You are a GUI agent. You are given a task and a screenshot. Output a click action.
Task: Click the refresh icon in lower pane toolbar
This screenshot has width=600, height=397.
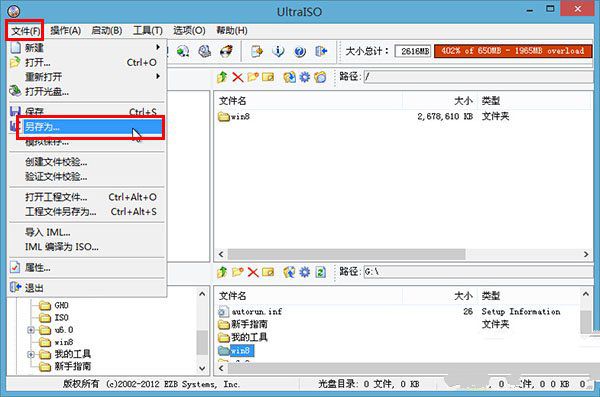[x=320, y=272]
